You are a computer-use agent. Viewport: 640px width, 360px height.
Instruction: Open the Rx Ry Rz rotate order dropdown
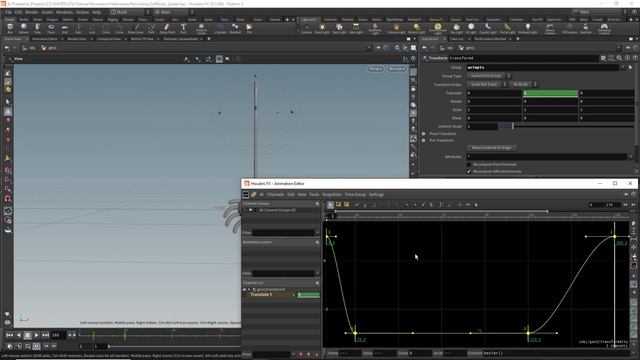[x=523, y=84]
